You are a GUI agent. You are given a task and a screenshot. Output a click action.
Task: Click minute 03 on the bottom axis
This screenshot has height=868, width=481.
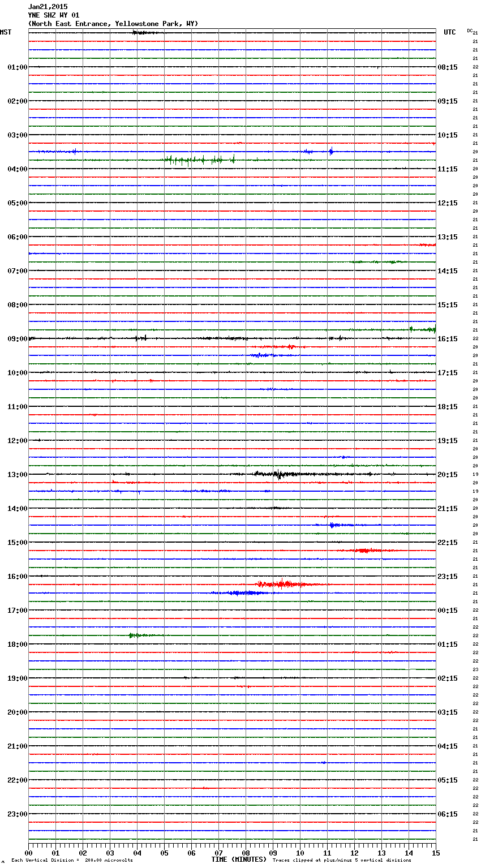point(110,853)
